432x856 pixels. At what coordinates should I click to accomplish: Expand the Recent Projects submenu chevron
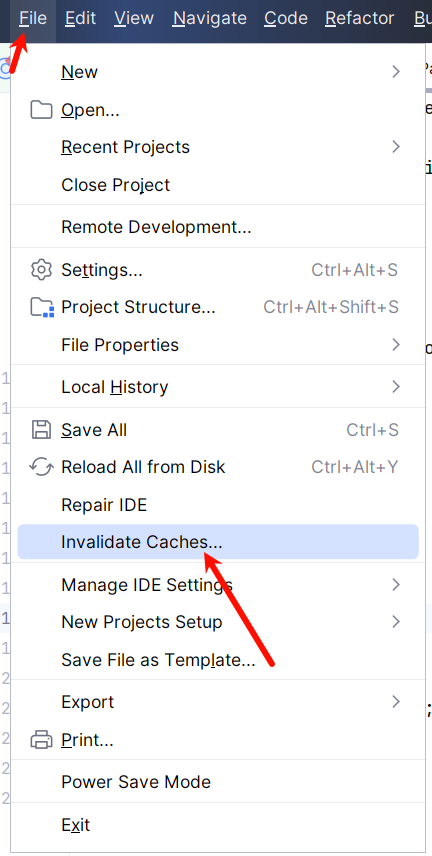pyautogui.click(x=397, y=147)
